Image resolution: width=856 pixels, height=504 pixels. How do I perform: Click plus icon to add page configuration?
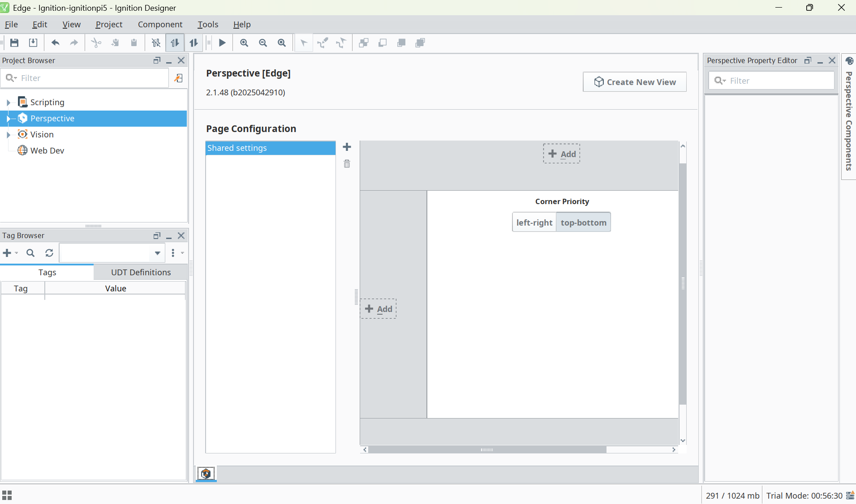tap(347, 147)
